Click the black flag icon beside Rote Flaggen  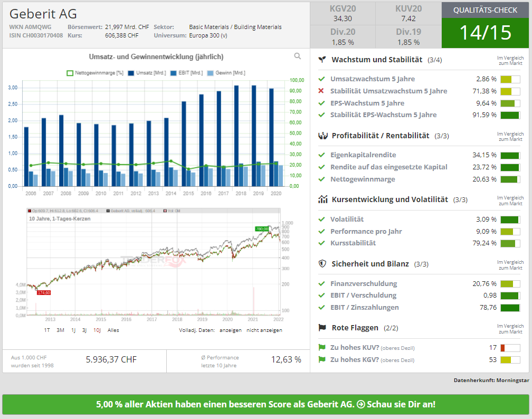click(x=322, y=327)
